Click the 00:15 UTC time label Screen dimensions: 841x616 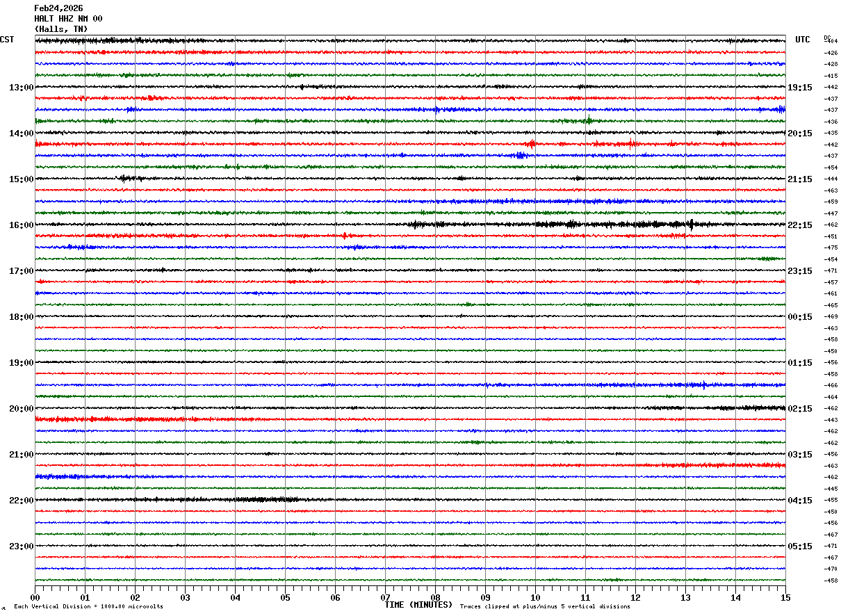(800, 317)
